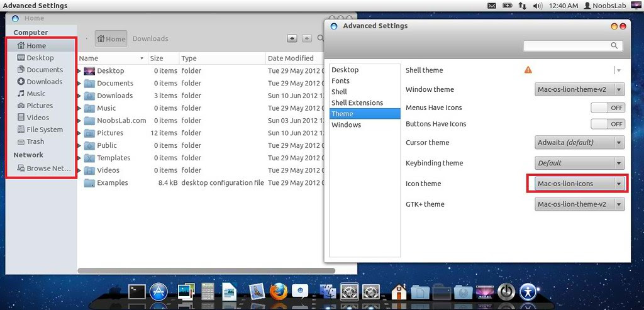The image size is (644, 310).
Task: Open the network arrows indicator in the top bar
Action: coord(522,6)
